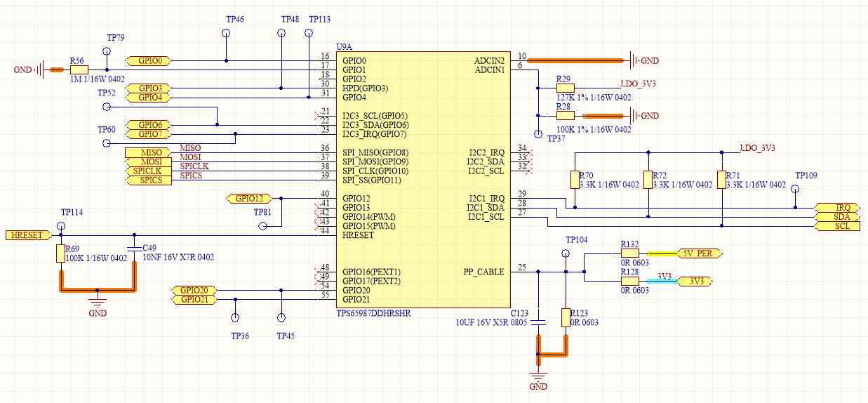The height and width of the screenshot is (403, 868).
Task: Select test point TP109
Action: point(795,190)
